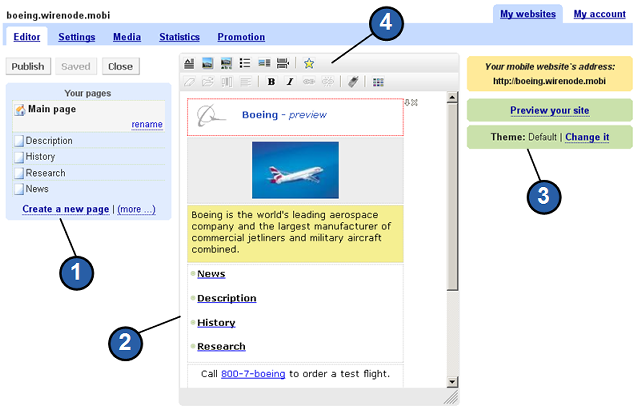Screen dimensions: 638x414
Task: Go to My account tab
Action: [x=600, y=14]
